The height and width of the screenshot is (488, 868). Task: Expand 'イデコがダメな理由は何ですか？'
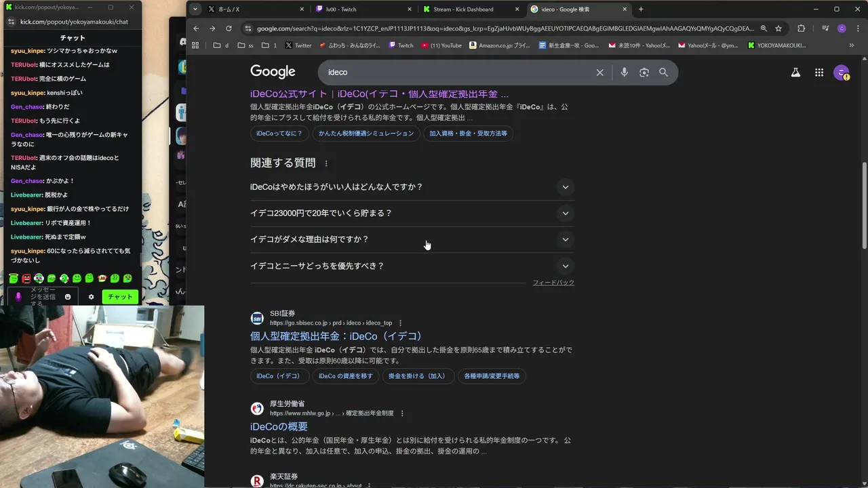[412, 239]
